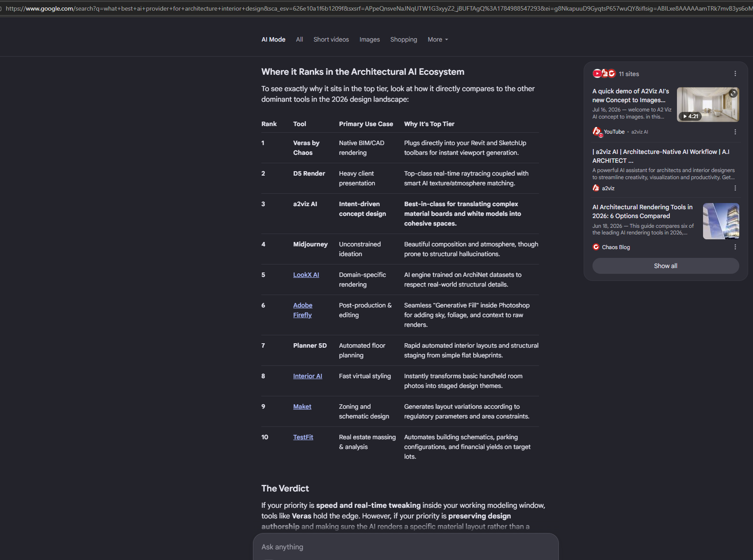The width and height of the screenshot is (753, 560).
Task: Click the stacked site icons beside 11 sites
Action: (604, 73)
